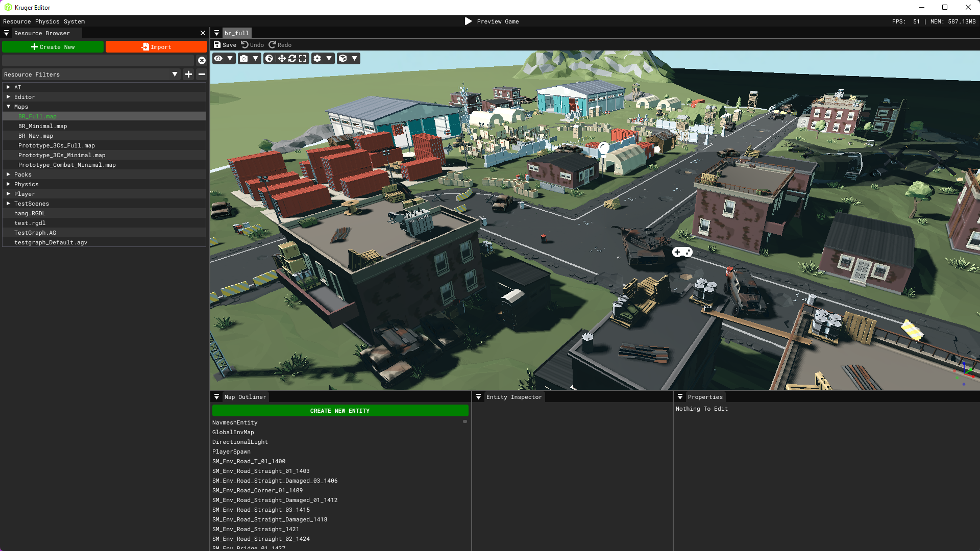Collapse the Maps folder

[9, 107]
